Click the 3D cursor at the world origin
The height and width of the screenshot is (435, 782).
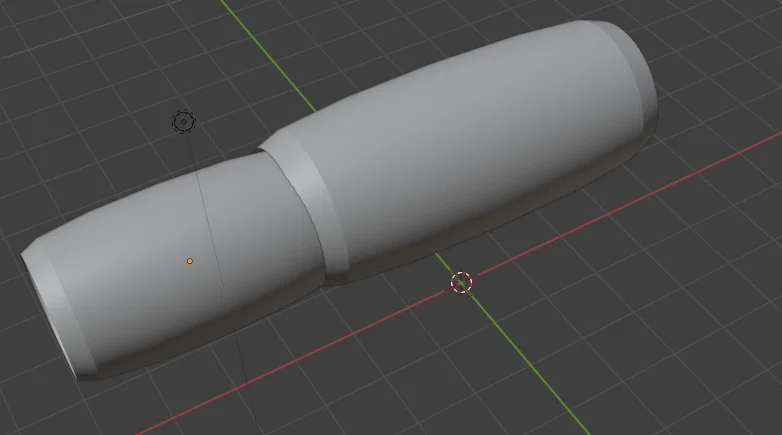tap(461, 283)
